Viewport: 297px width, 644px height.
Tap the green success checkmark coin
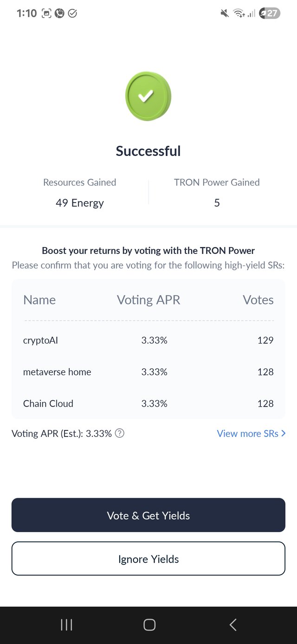pos(148,96)
